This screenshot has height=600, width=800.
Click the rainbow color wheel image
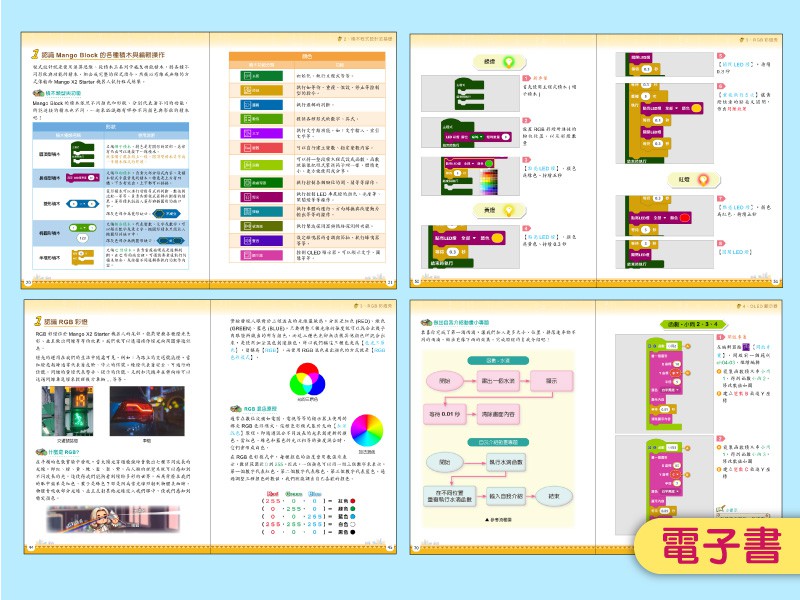point(366,429)
